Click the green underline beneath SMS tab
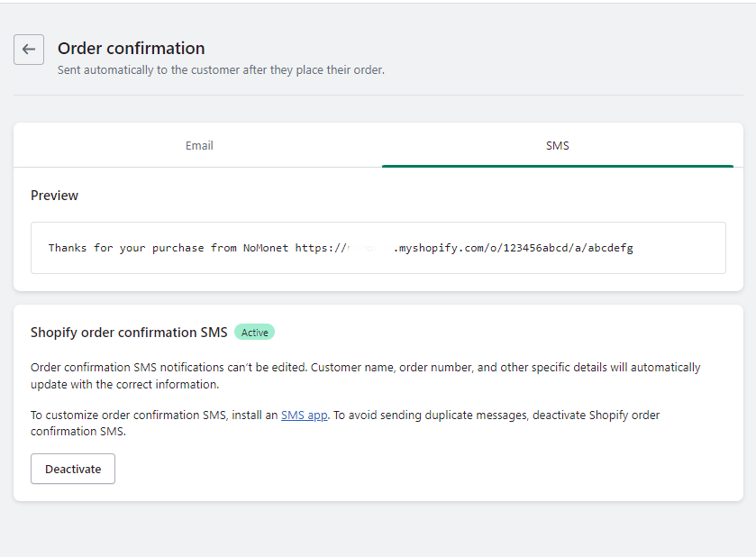This screenshot has width=756, height=557. [557, 166]
